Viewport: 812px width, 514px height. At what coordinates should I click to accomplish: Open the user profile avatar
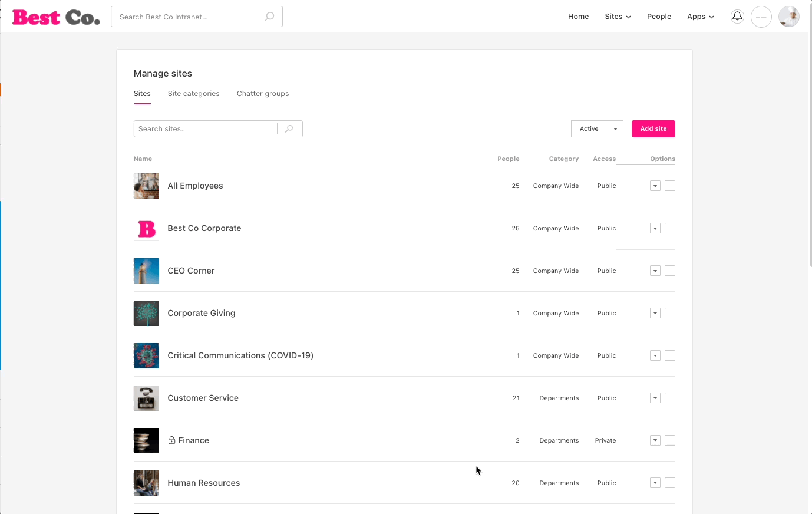[x=788, y=17]
